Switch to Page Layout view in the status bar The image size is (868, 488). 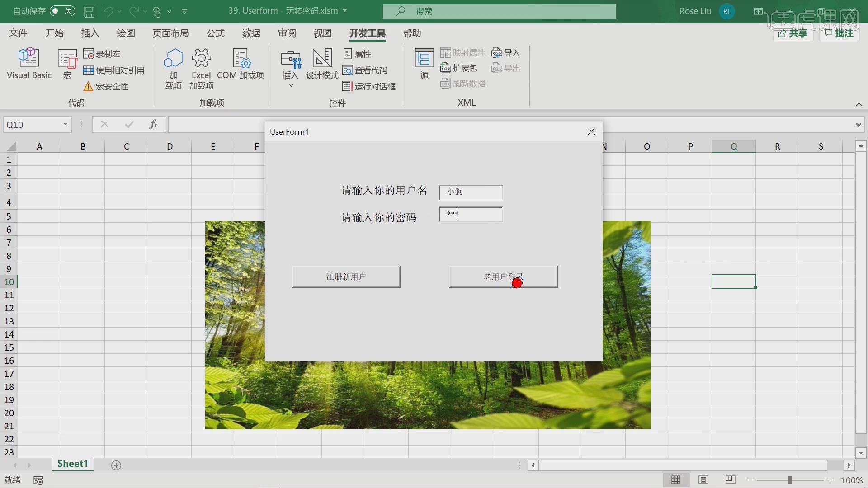coord(703,480)
